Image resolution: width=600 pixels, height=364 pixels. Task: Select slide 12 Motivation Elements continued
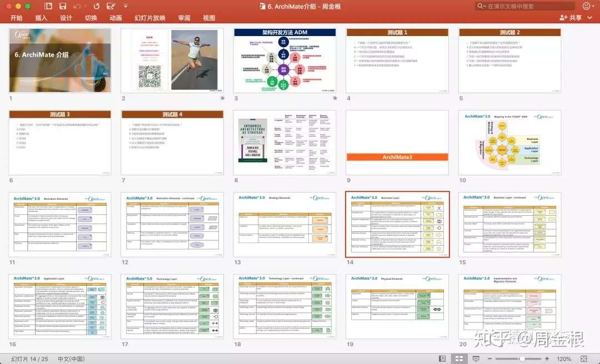tap(172, 224)
